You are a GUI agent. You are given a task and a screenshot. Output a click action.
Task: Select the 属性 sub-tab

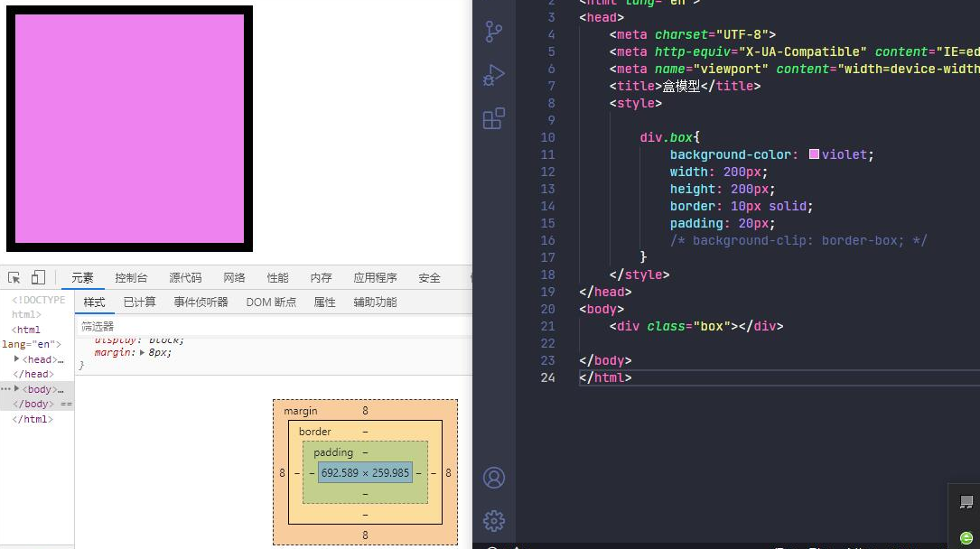tap(325, 302)
